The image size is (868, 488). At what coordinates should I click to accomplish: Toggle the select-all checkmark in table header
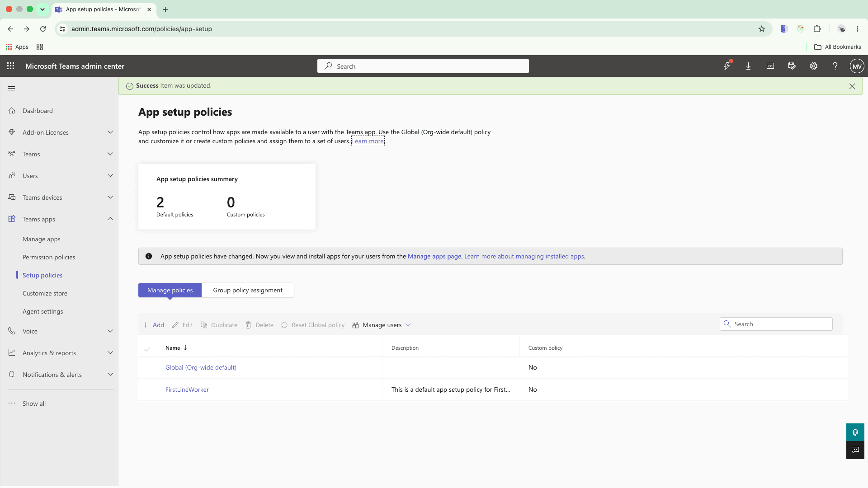[147, 348]
